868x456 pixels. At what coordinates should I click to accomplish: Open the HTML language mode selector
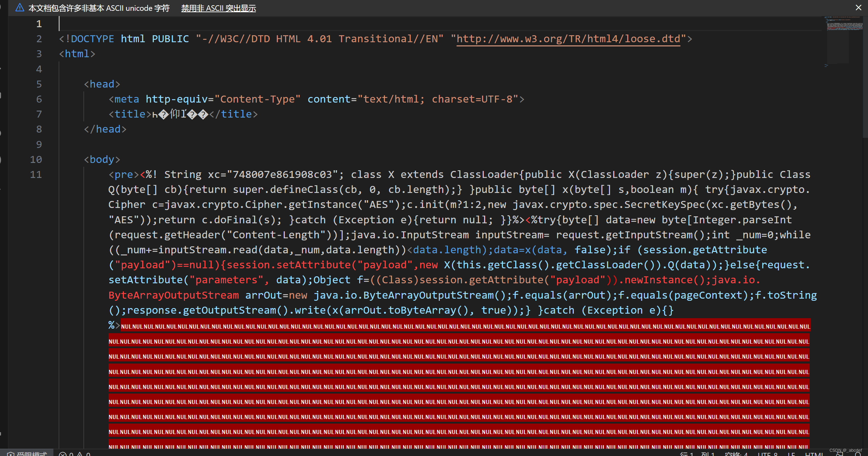pos(814,454)
